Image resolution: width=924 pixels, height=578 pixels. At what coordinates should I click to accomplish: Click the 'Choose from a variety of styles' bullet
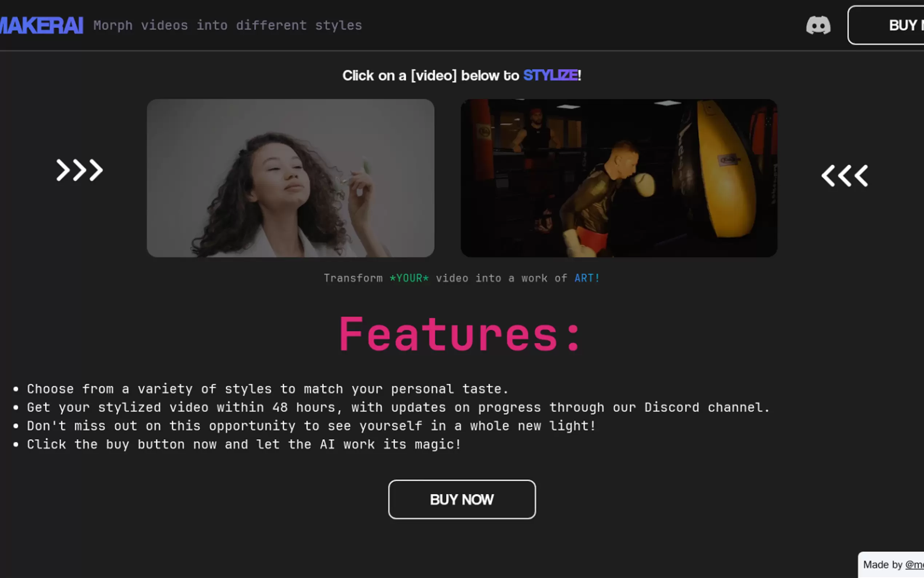[x=267, y=389]
